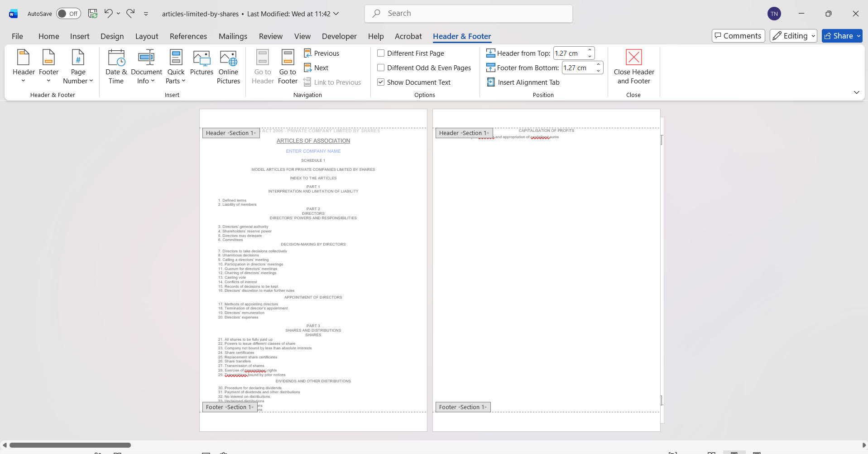Open the Word application icon
The width and height of the screenshot is (868, 454).
pyautogui.click(x=13, y=14)
